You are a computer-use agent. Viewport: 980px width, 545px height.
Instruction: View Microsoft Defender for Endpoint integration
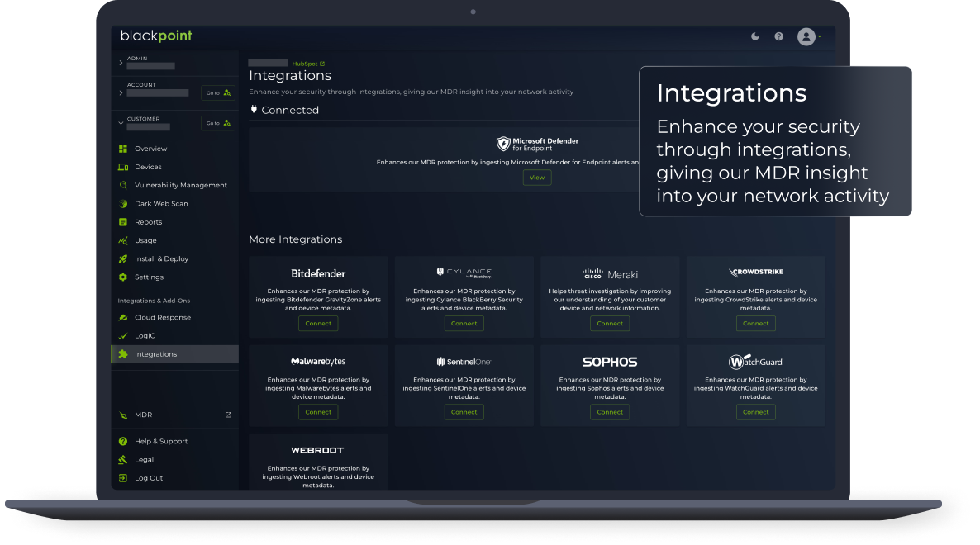(x=537, y=178)
